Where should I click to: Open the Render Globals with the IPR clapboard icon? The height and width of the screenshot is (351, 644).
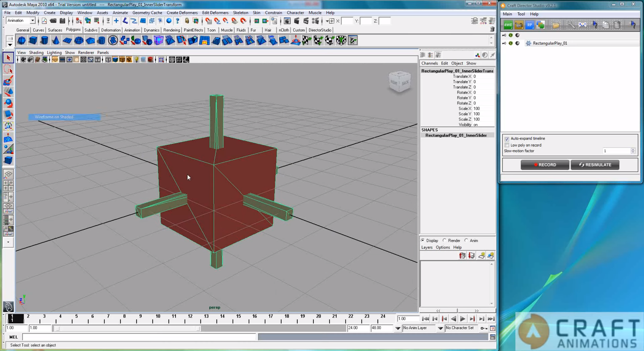[x=306, y=21]
